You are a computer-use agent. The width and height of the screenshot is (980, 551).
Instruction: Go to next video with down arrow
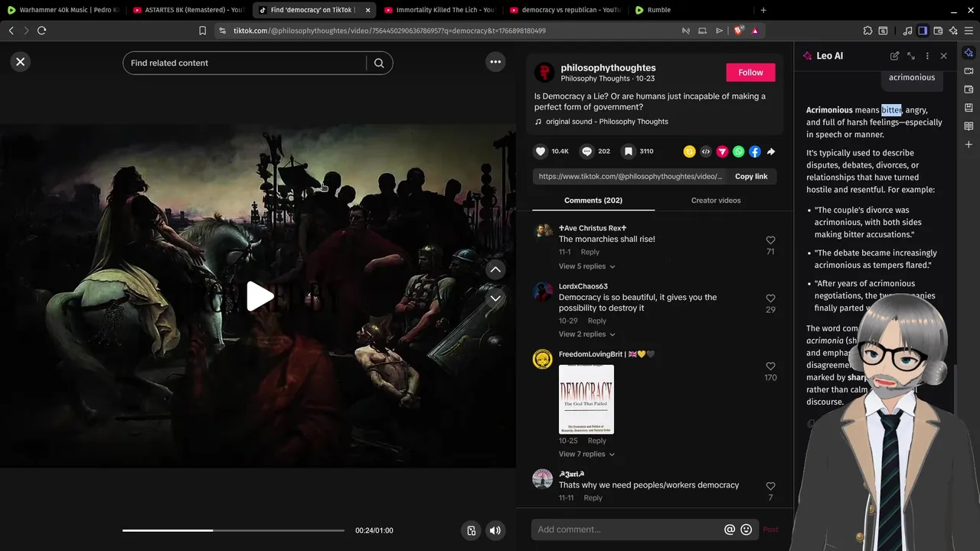coord(495,298)
